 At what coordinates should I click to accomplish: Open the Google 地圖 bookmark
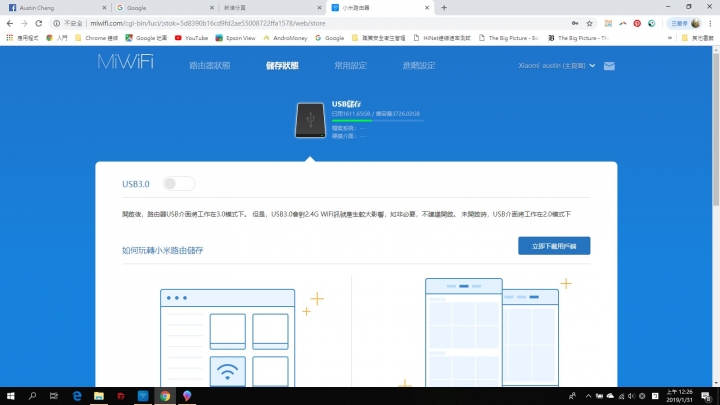(x=146, y=38)
